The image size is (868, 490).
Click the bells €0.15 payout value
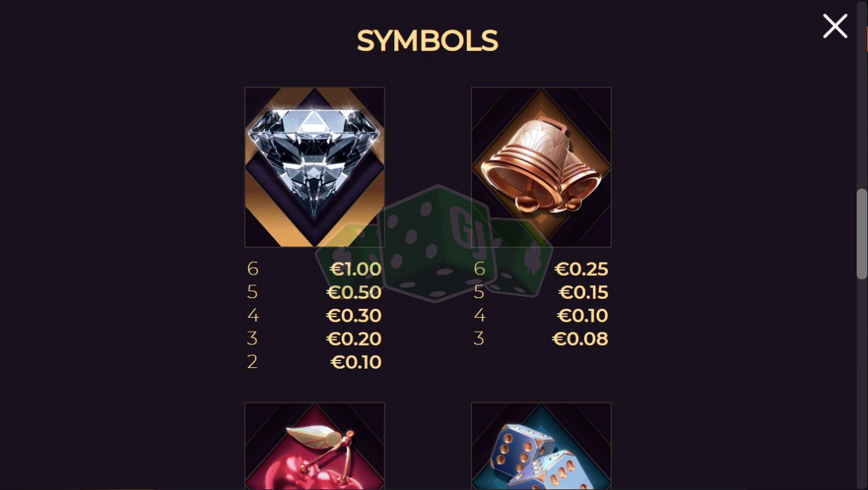pyautogui.click(x=583, y=292)
